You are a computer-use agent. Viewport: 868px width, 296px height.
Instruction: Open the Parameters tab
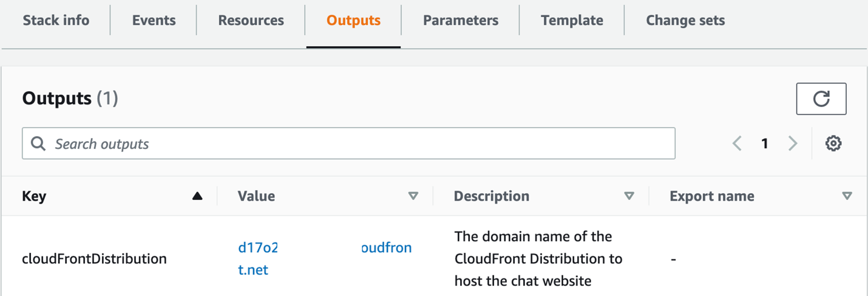[x=461, y=20]
